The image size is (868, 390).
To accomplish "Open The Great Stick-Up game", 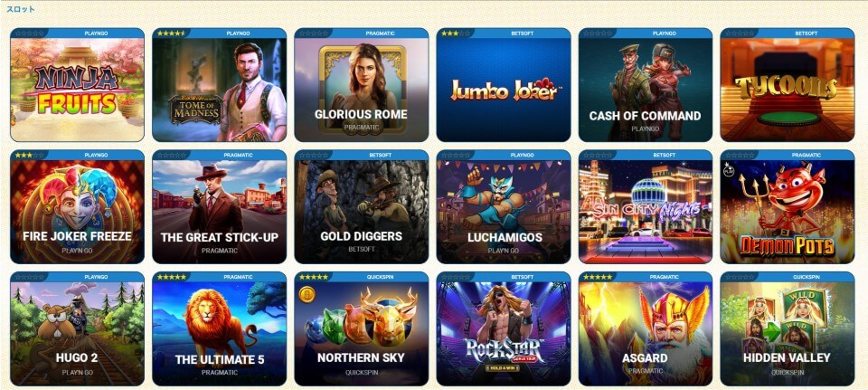I will point(219,206).
